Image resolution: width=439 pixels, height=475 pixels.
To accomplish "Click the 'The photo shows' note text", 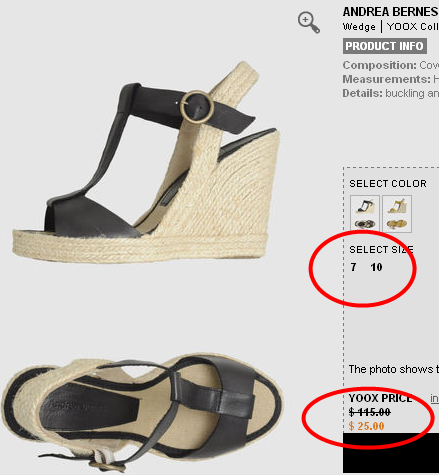I will [x=394, y=369].
